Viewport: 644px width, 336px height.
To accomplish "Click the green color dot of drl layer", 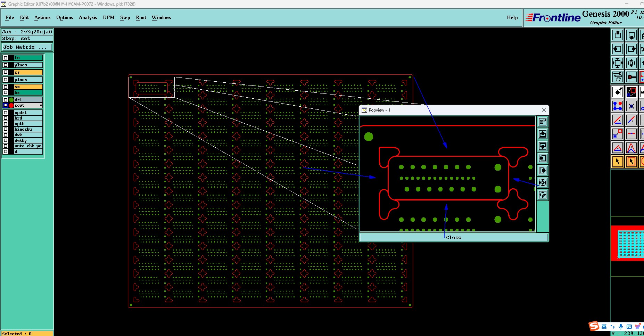I will coord(11,100).
